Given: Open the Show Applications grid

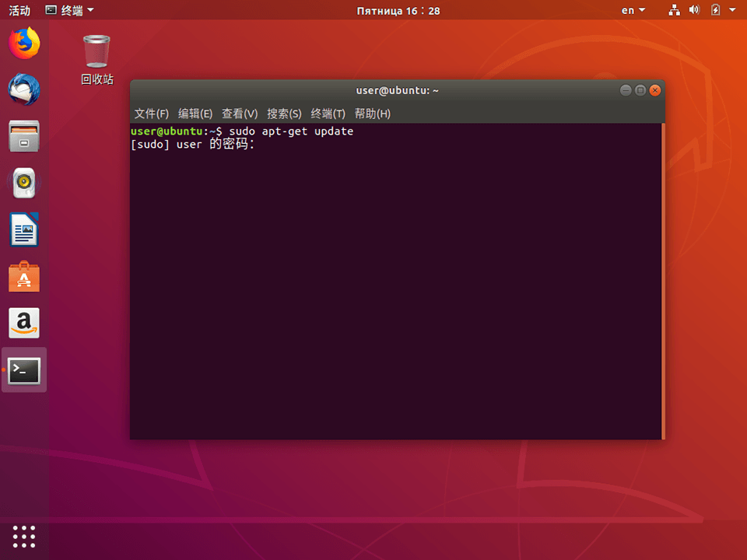Looking at the screenshot, I should (x=23, y=537).
